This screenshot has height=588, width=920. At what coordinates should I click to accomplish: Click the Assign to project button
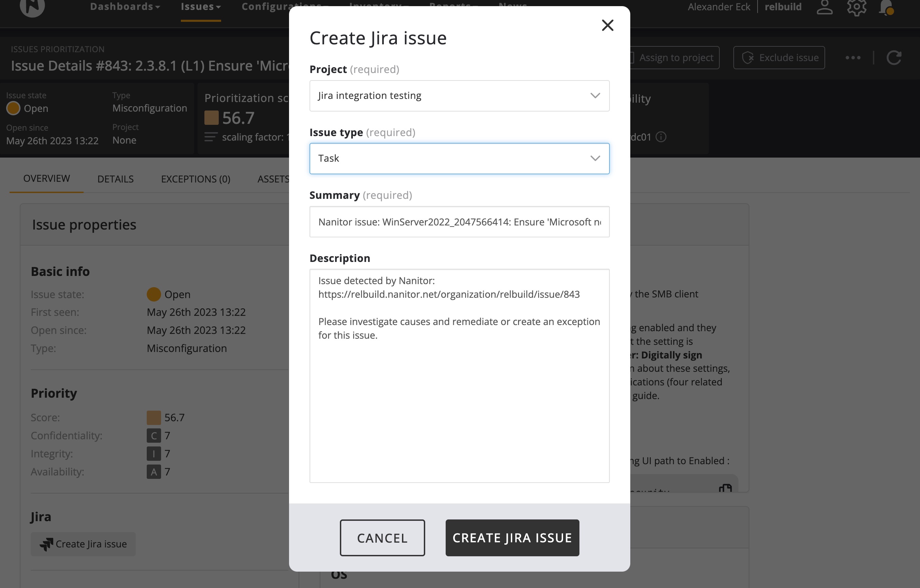coord(675,57)
